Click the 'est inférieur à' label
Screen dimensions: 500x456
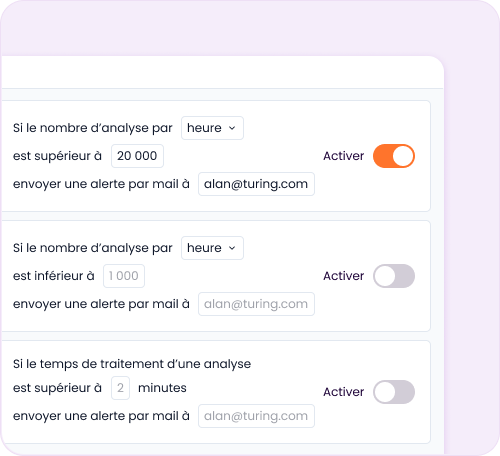(54, 276)
